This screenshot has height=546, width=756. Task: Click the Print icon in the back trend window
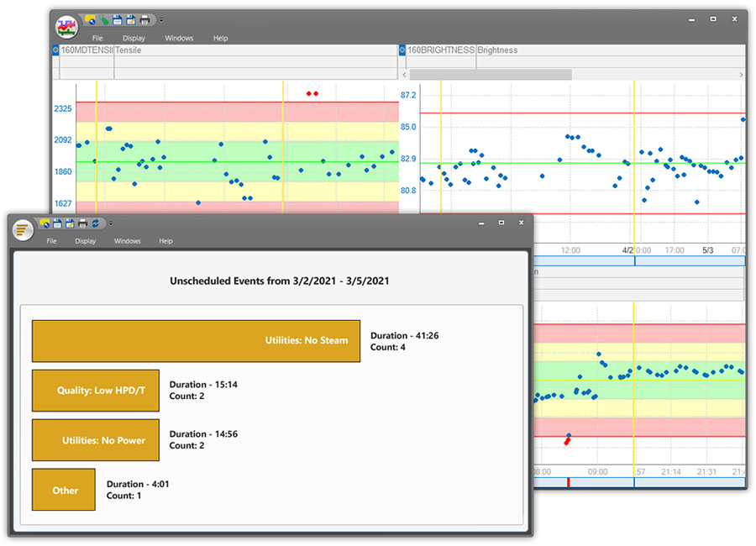click(144, 19)
